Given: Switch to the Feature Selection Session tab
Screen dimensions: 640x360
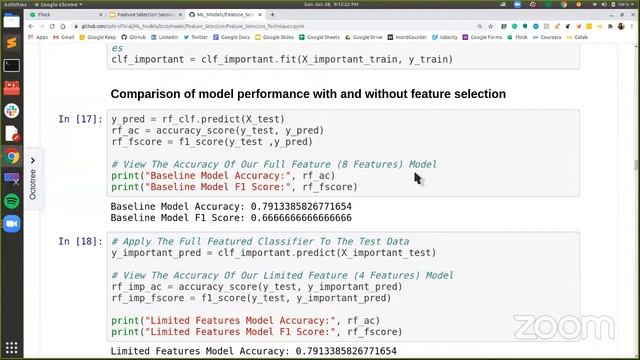Looking at the screenshot, I should pos(145,15).
